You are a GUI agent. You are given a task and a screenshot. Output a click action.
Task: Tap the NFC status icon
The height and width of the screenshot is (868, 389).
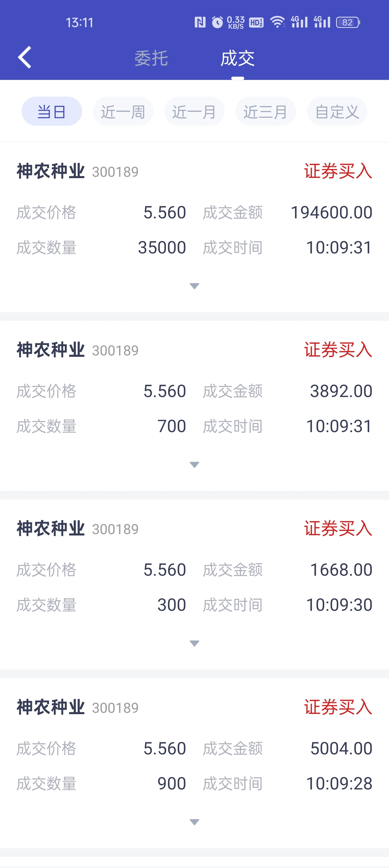coord(200,22)
